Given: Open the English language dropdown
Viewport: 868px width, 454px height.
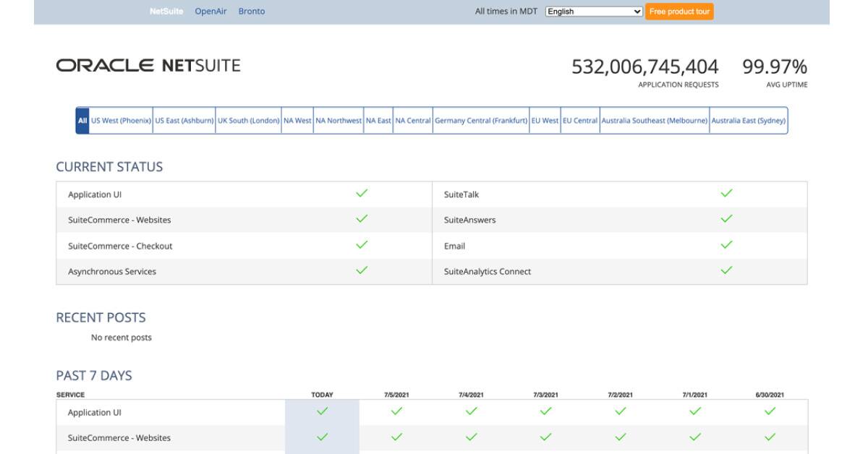Looking at the screenshot, I should pos(594,12).
